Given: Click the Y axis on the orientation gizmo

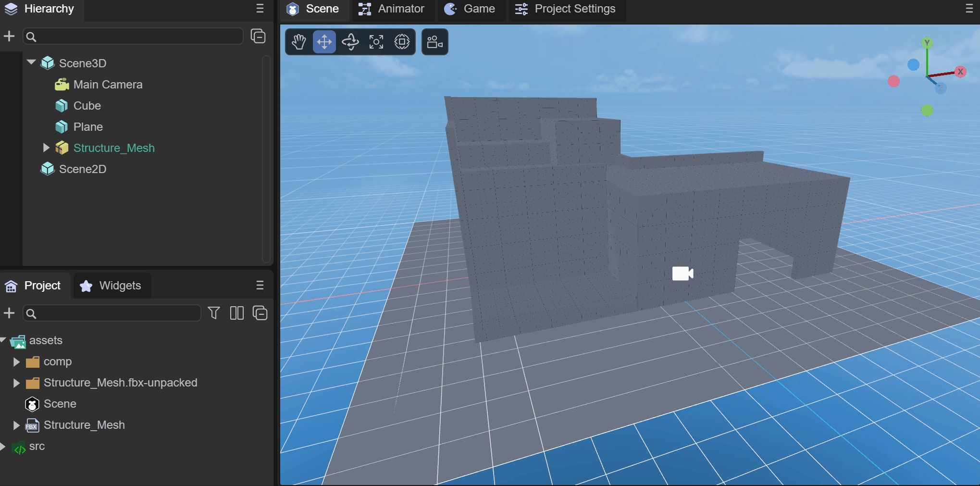Looking at the screenshot, I should (927, 43).
